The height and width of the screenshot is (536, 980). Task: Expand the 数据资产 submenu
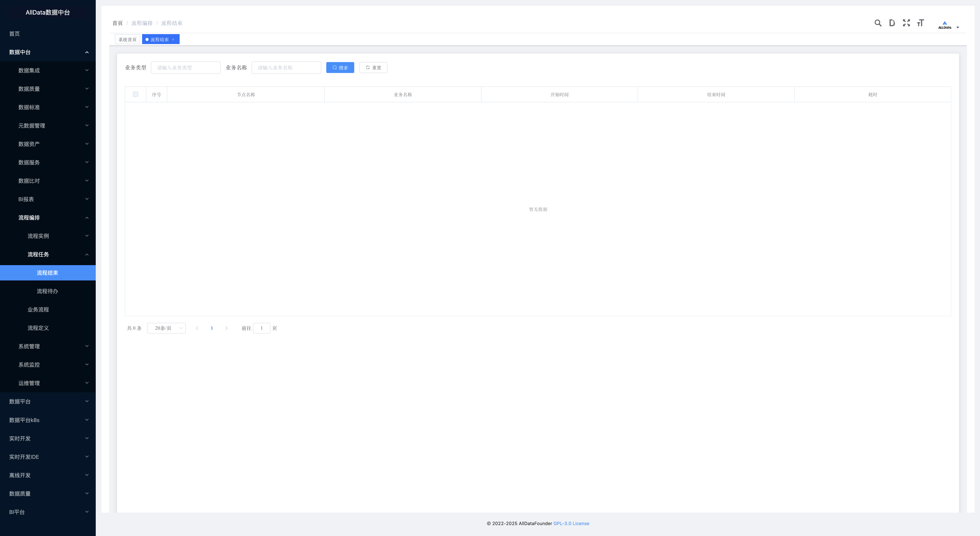48,144
